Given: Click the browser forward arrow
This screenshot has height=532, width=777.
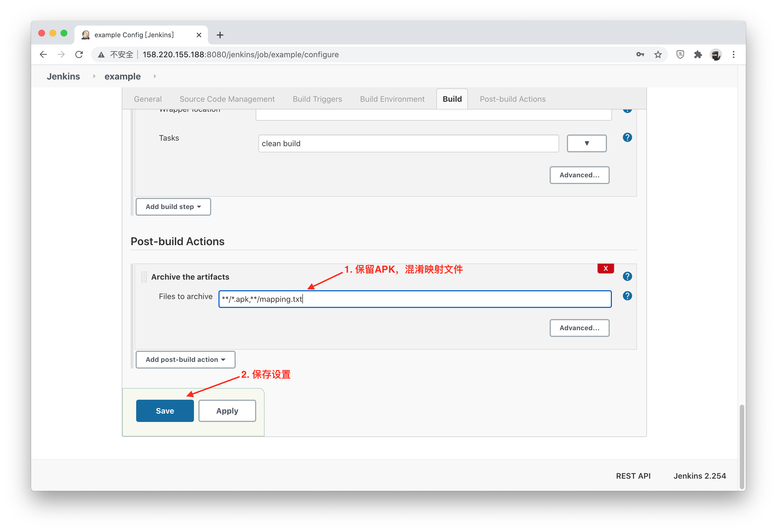Looking at the screenshot, I should click(x=61, y=54).
